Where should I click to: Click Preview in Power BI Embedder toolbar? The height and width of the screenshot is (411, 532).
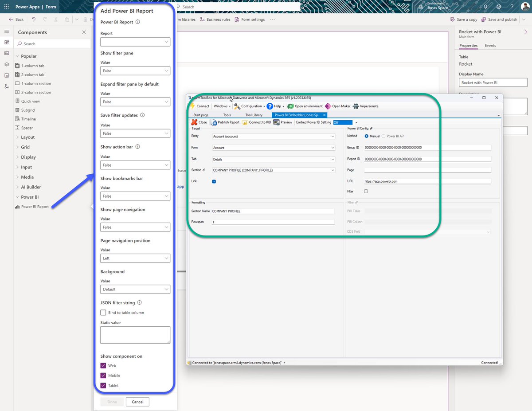pos(283,122)
